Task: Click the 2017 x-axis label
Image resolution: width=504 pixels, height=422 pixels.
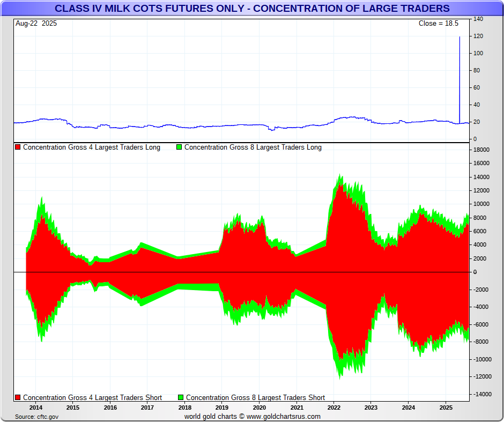Action: 147,408
